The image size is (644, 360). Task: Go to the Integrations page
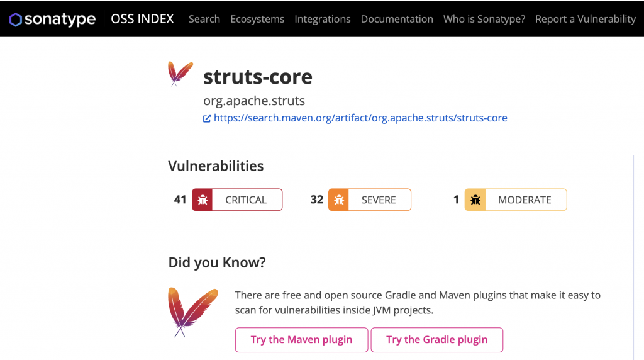(x=323, y=19)
